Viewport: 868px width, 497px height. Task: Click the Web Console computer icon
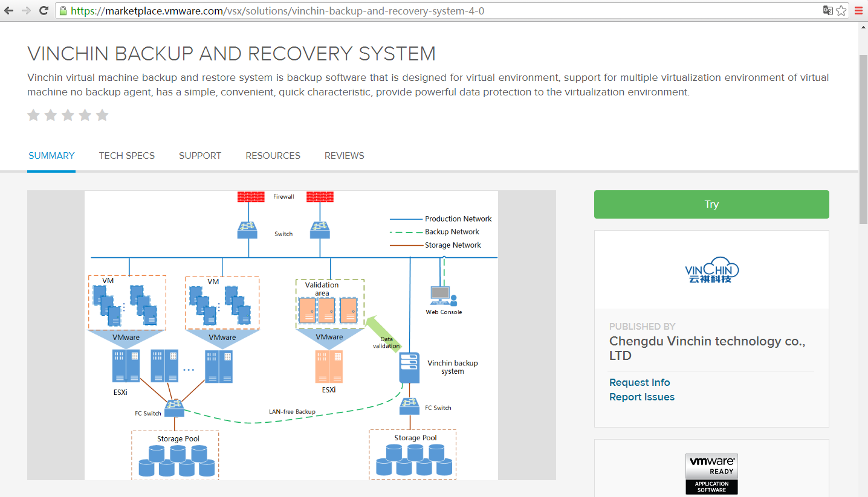click(443, 295)
